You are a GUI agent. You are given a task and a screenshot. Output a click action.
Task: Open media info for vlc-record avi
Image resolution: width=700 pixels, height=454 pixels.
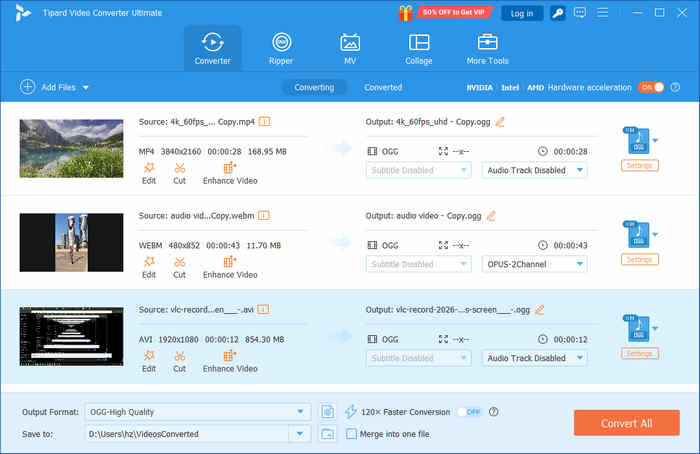(263, 309)
